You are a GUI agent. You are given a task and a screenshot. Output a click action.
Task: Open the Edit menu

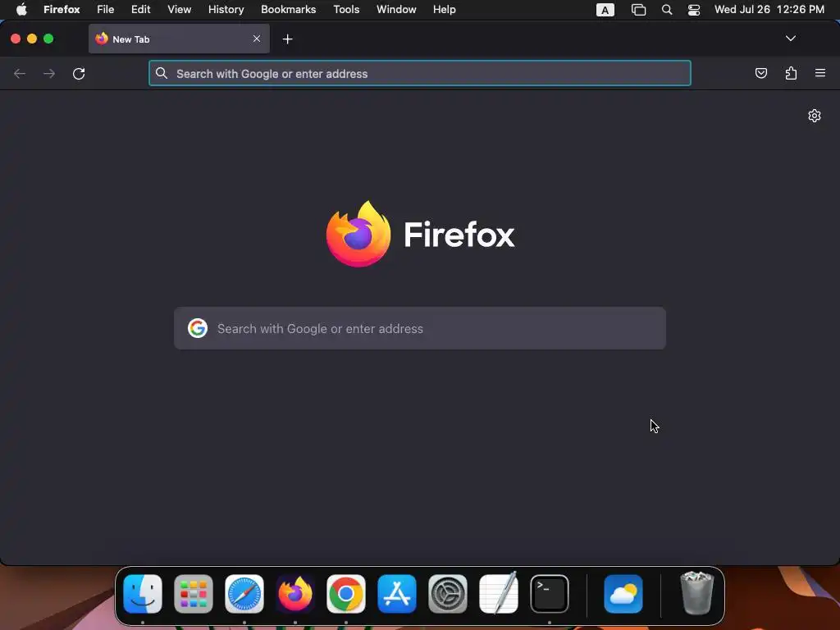click(140, 10)
